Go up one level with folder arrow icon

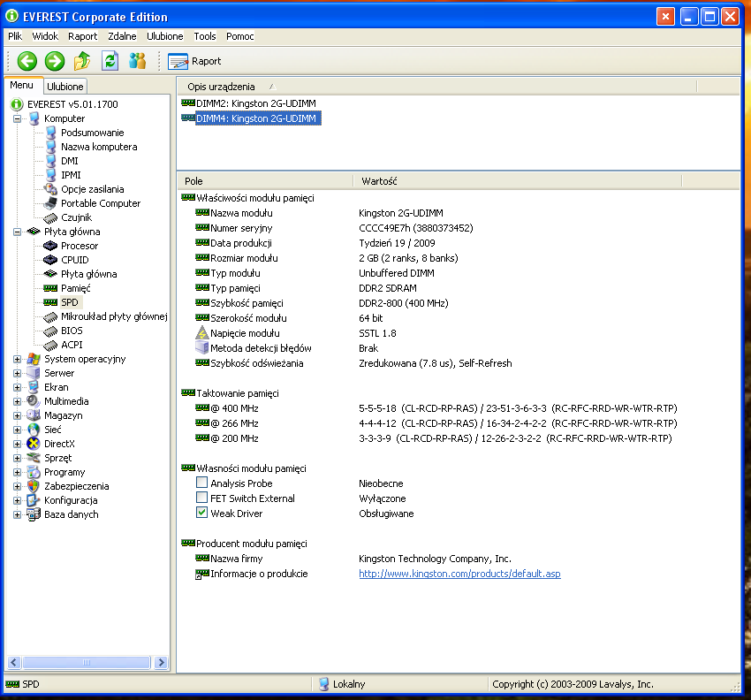(x=82, y=61)
